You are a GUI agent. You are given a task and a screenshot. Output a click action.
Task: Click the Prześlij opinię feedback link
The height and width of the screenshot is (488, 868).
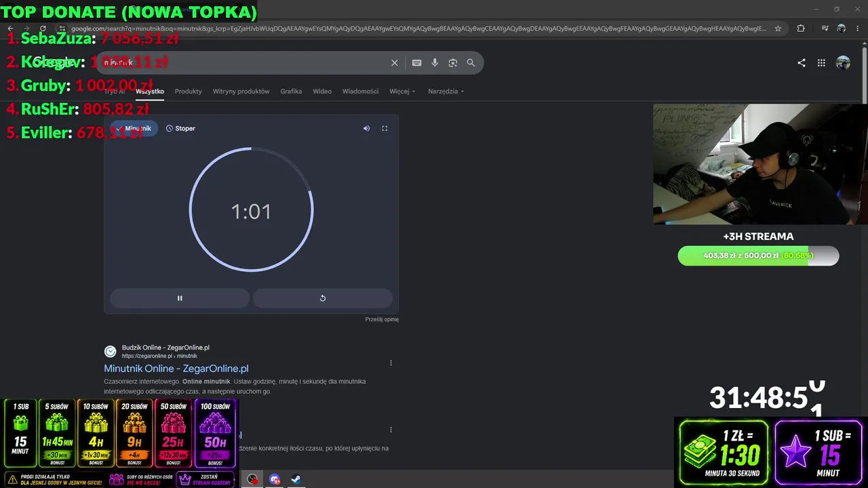point(382,319)
